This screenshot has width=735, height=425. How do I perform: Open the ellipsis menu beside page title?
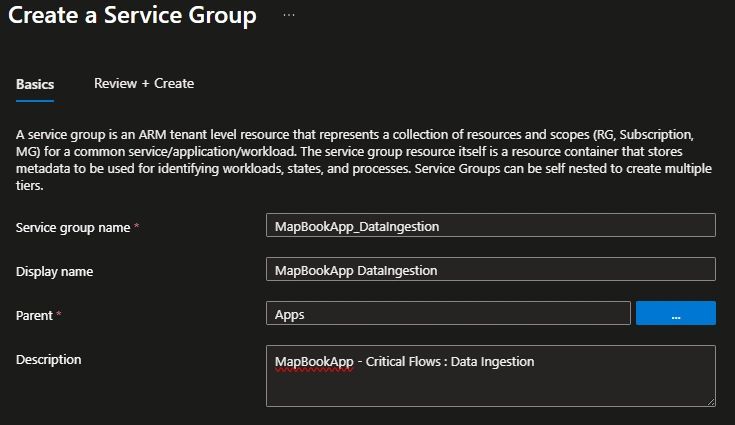point(289,15)
